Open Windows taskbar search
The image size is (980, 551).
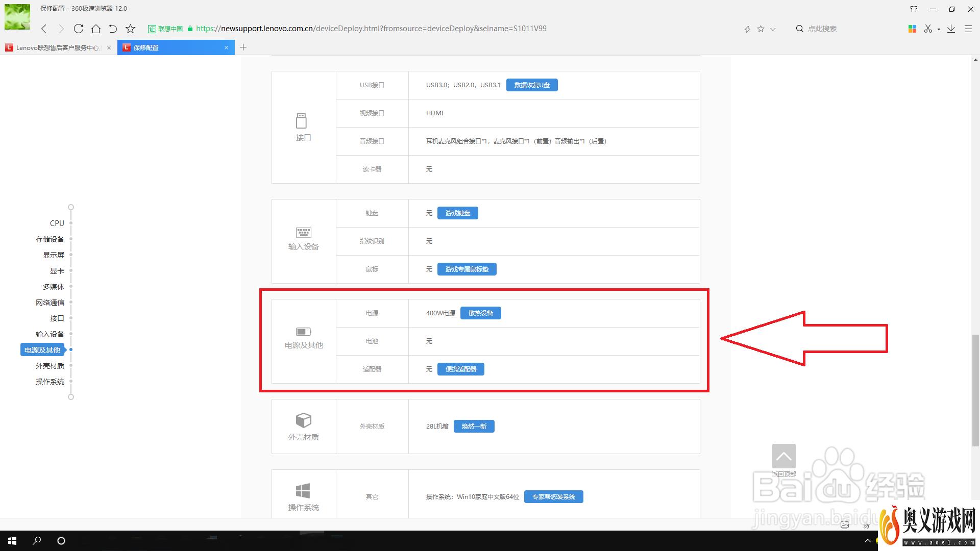(37, 541)
